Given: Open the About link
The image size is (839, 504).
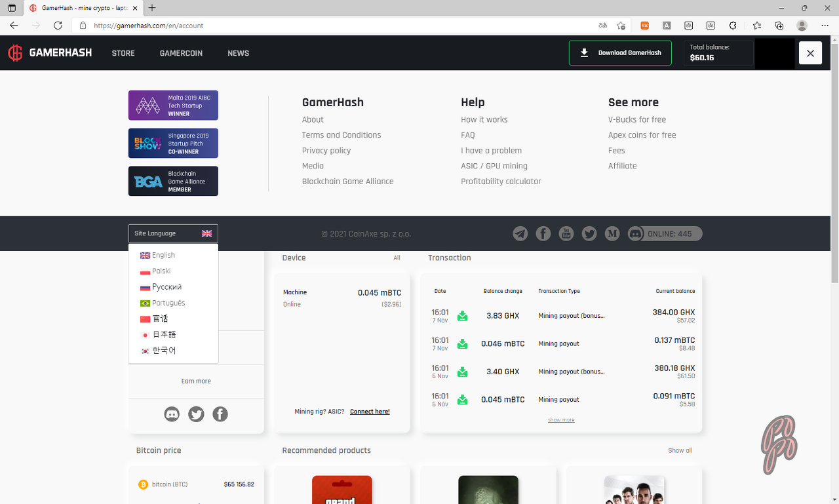Looking at the screenshot, I should click(313, 119).
